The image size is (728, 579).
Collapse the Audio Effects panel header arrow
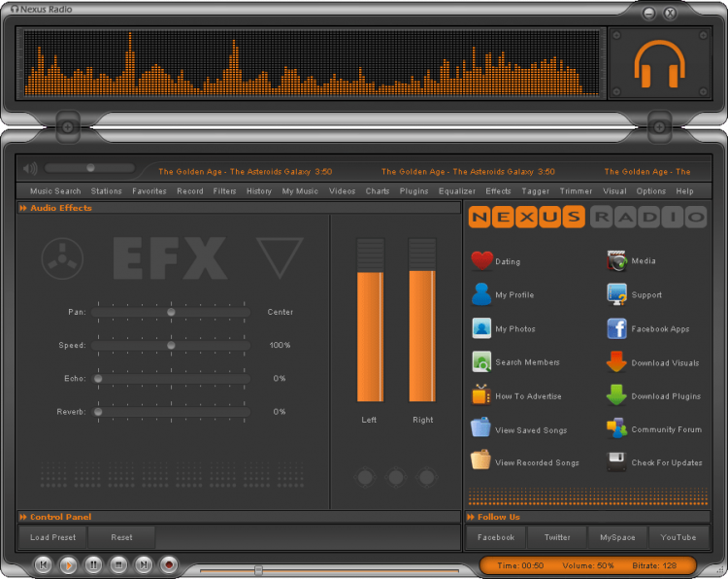(22, 208)
